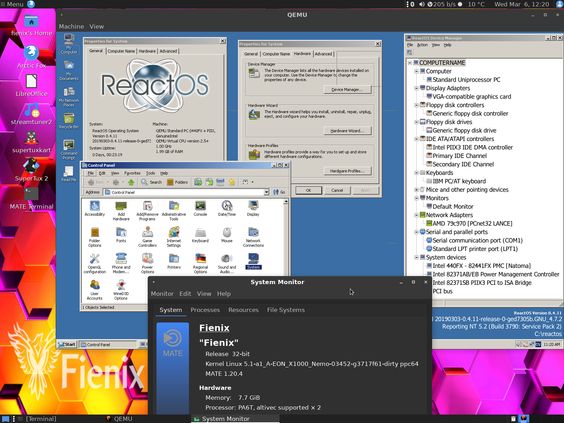
Task: Open Display applet icon
Action: (253, 208)
